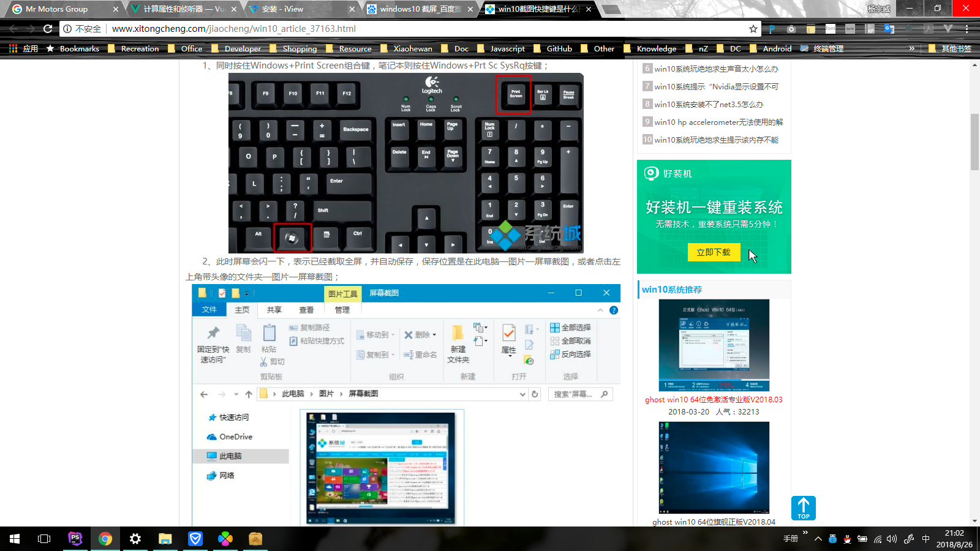Viewport: 980px width, 551px height.
Task: Toggle bookmark star for this page
Action: click(753, 29)
